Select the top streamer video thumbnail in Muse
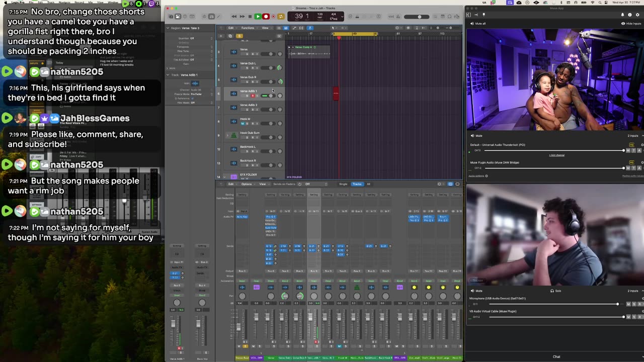Screen dimensions: 644x362 pos(555,79)
